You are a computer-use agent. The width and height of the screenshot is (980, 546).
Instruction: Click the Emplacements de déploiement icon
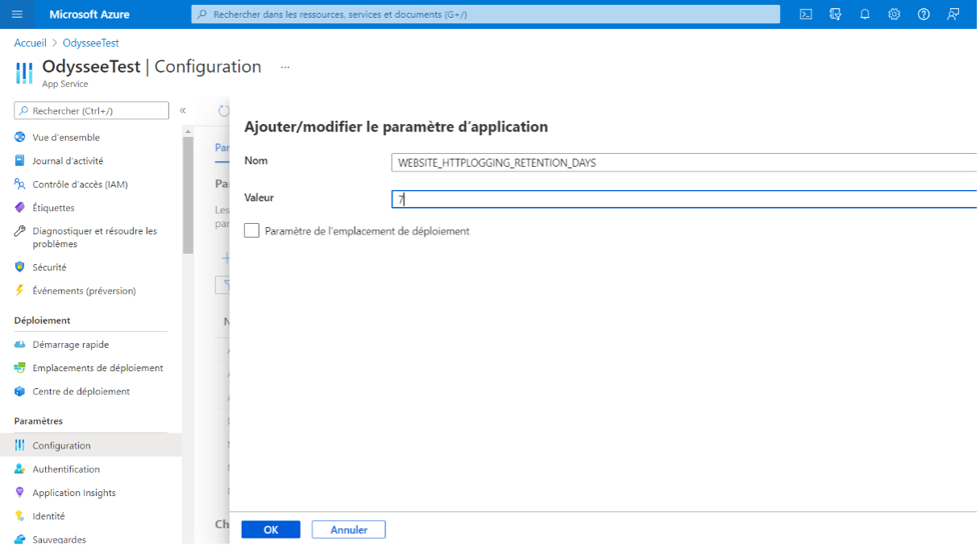click(x=20, y=368)
